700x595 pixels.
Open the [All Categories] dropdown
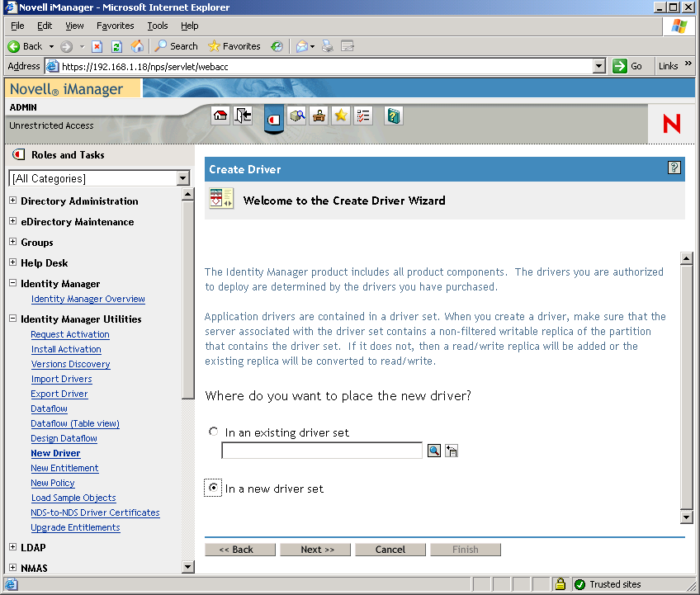(183, 178)
